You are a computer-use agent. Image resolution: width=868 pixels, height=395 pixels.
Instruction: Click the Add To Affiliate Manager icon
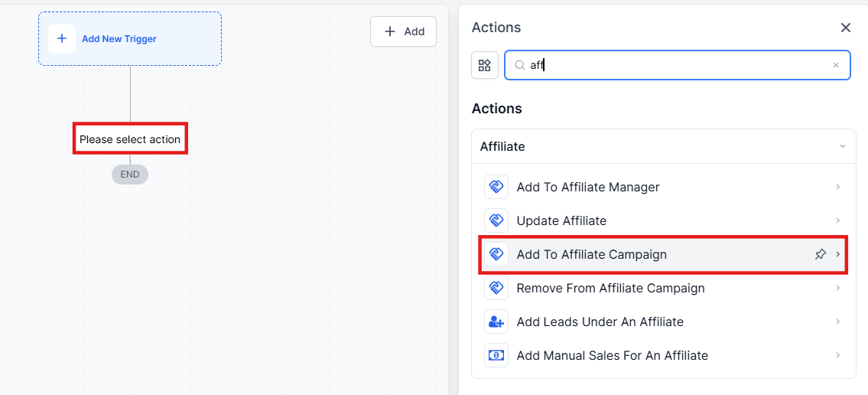point(496,187)
